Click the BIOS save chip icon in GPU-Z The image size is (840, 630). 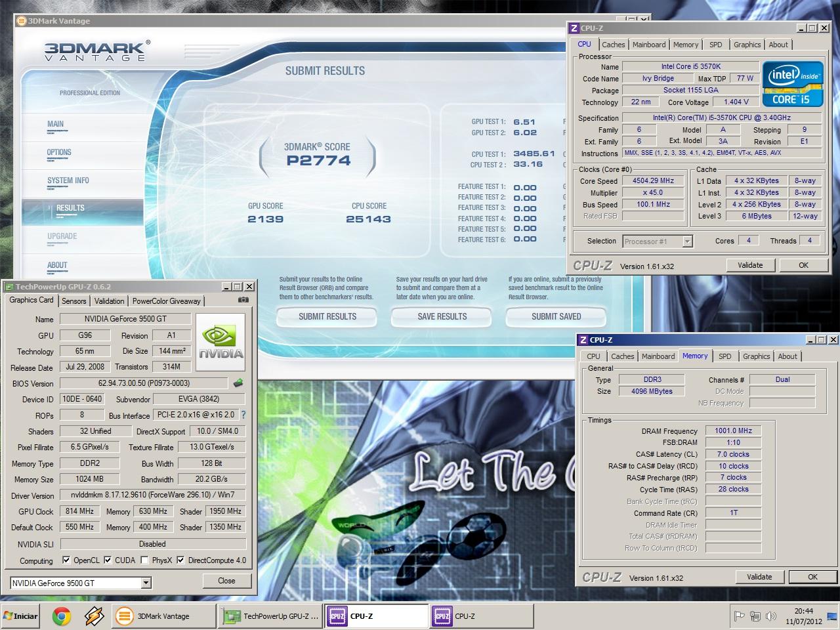point(238,383)
